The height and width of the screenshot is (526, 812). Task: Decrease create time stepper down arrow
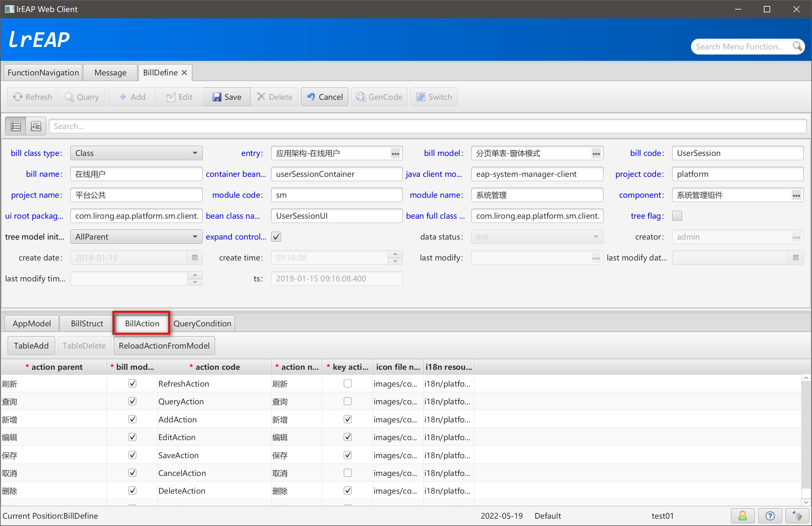pyautogui.click(x=395, y=261)
